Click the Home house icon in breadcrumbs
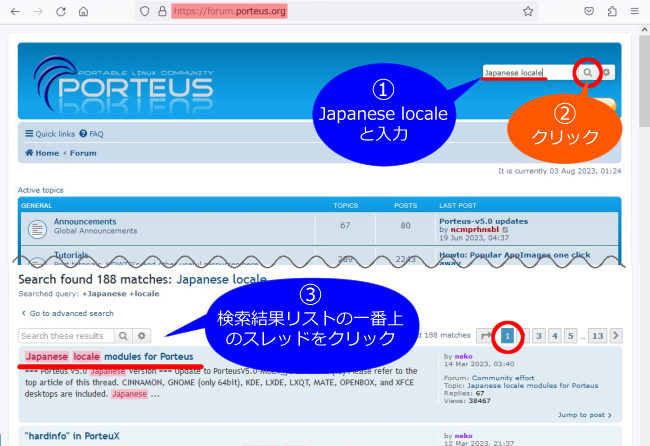 click(x=29, y=153)
